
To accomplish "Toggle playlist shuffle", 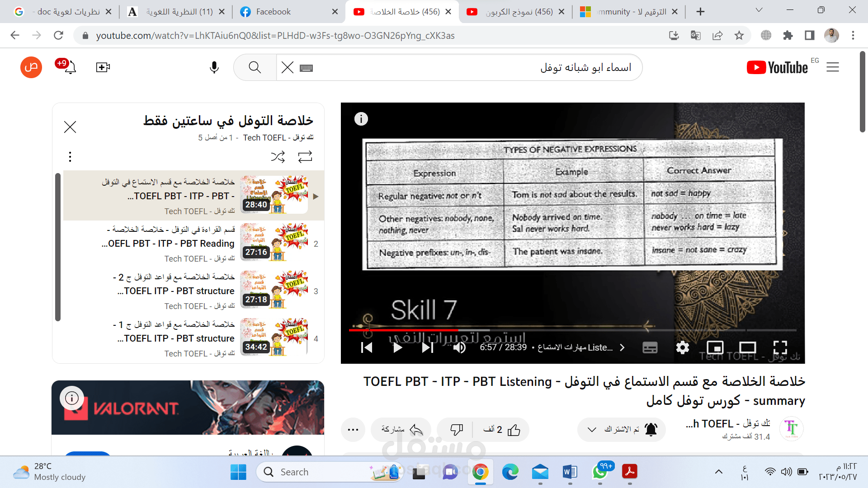I will [x=278, y=157].
